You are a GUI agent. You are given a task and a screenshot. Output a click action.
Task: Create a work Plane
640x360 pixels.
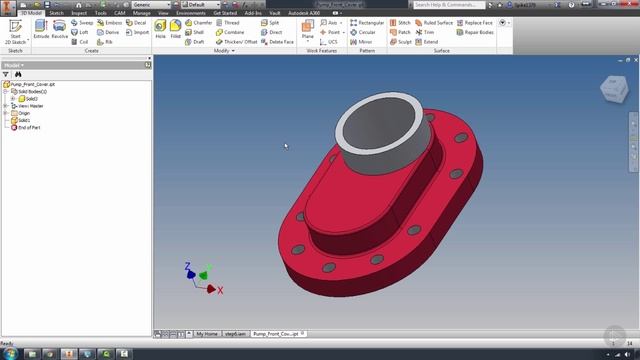(x=308, y=29)
